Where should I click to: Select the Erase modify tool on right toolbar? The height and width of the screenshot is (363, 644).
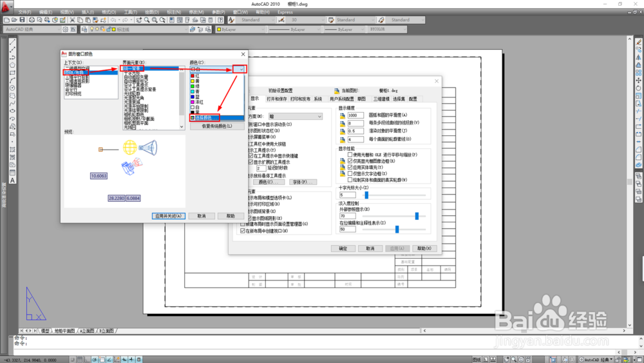[639, 42]
